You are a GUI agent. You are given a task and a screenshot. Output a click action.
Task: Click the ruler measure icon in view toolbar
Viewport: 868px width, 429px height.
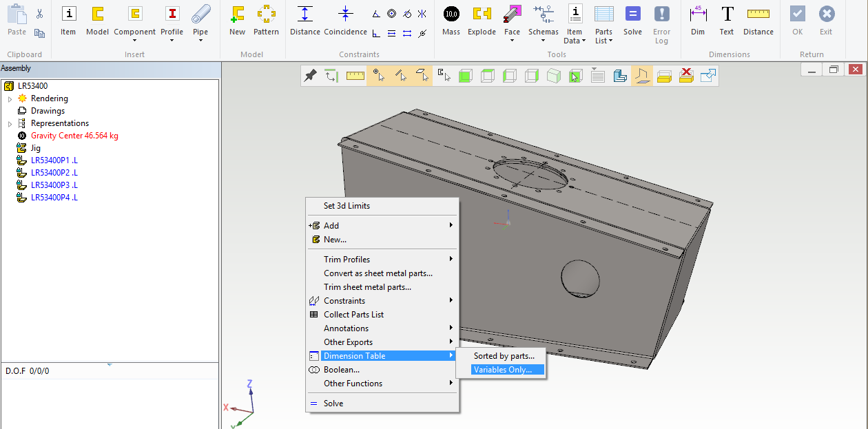coord(355,76)
